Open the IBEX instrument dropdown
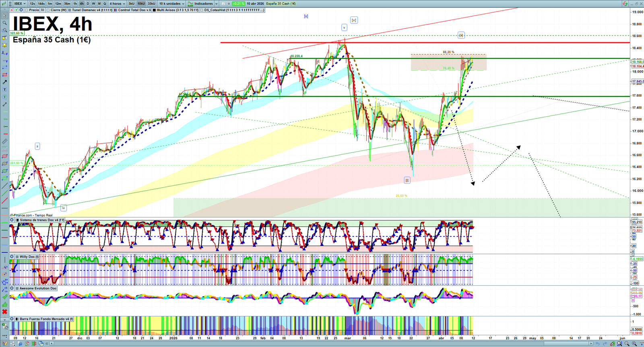Screen dimensions: 644x347 coord(20,4)
